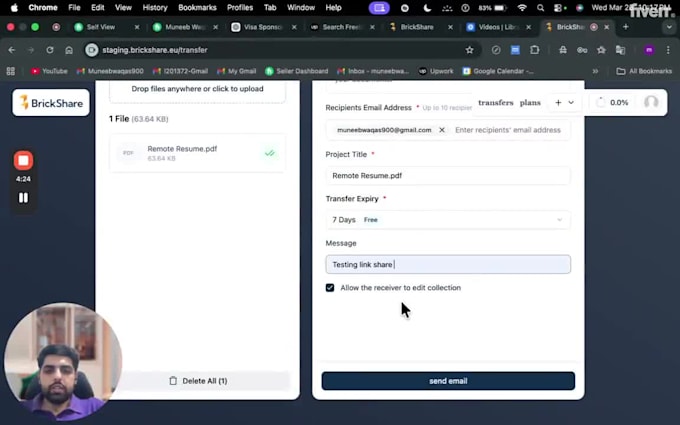This screenshot has width=680, height=425.
Task: Click the Message input field
Action: [x=448, y=265]
